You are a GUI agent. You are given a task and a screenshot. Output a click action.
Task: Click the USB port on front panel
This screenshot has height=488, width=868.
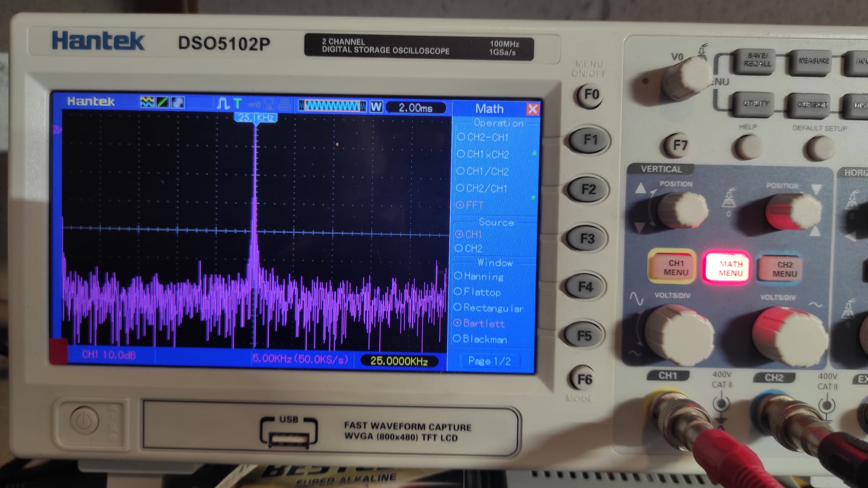pos(289,441)
